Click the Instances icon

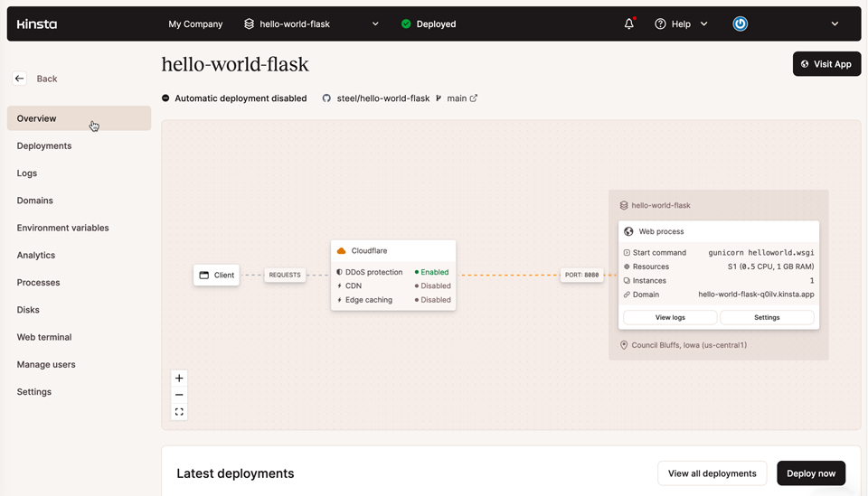coord(627,281)
